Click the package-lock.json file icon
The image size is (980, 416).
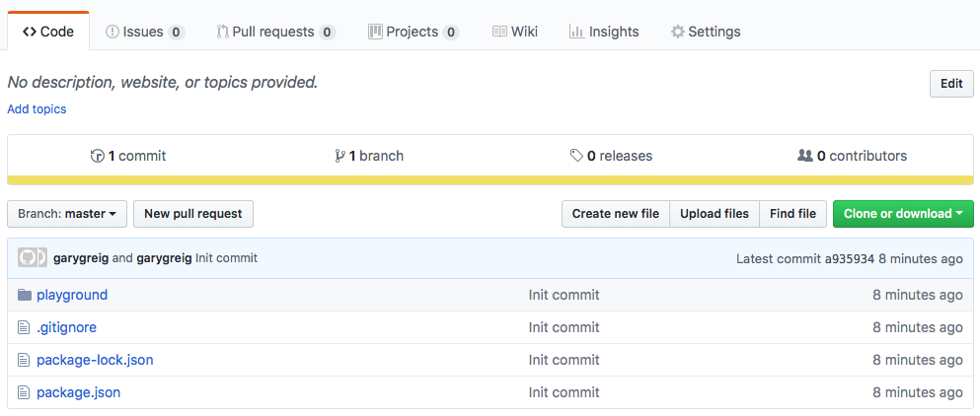pos(25,360)
